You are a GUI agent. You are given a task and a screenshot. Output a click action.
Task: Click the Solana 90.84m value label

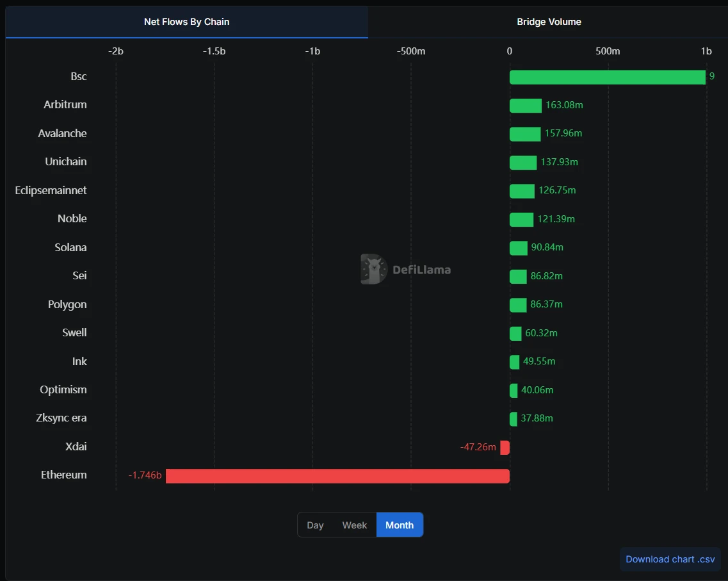(x=547, y=247)
